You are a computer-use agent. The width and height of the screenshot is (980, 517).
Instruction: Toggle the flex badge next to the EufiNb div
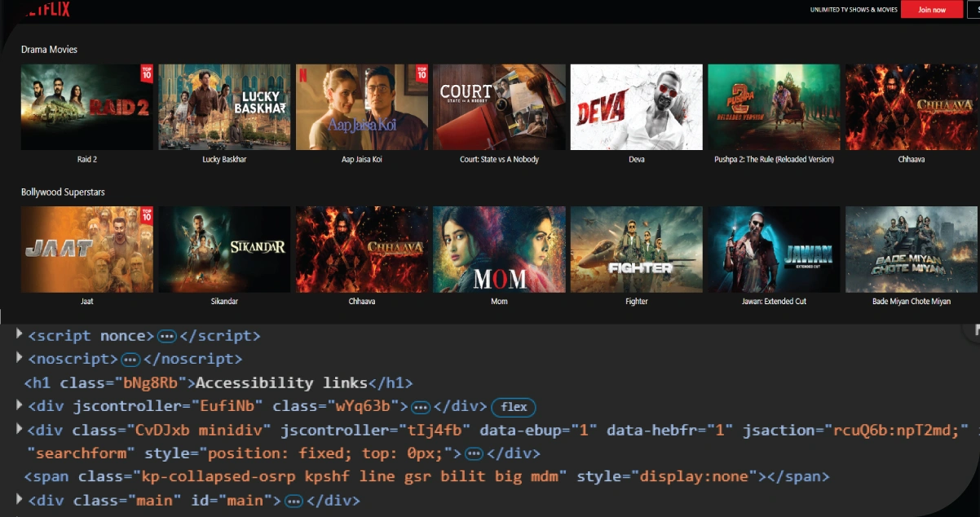[513, 407]
